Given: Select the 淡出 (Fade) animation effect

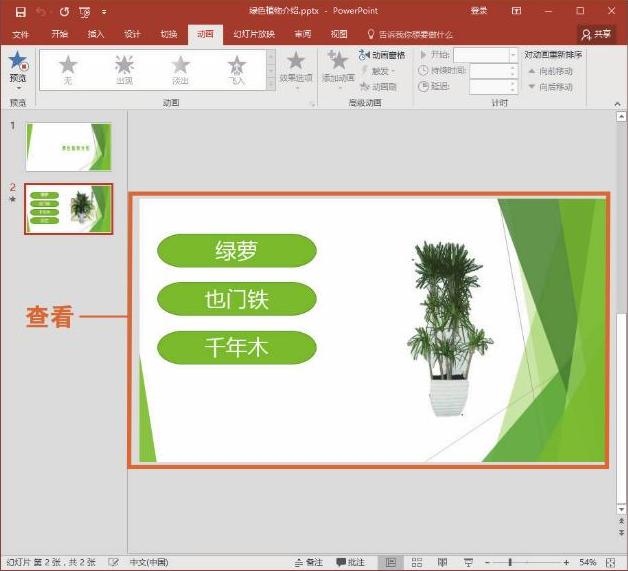Looking at the screenshot, I should click(181, 70).
